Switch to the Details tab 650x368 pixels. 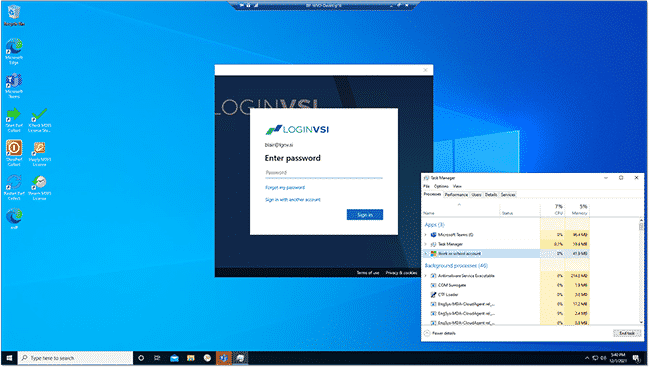[x=491, y=195]
